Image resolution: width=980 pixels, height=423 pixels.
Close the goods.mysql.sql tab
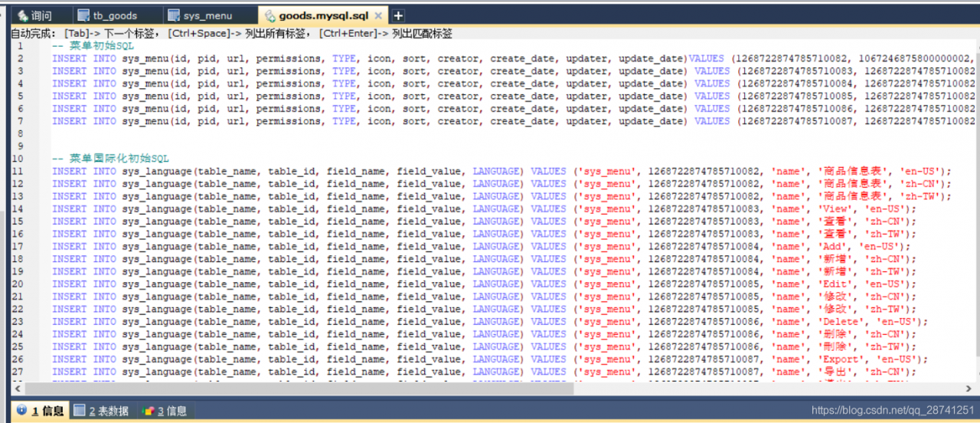(x=378, y=15)
